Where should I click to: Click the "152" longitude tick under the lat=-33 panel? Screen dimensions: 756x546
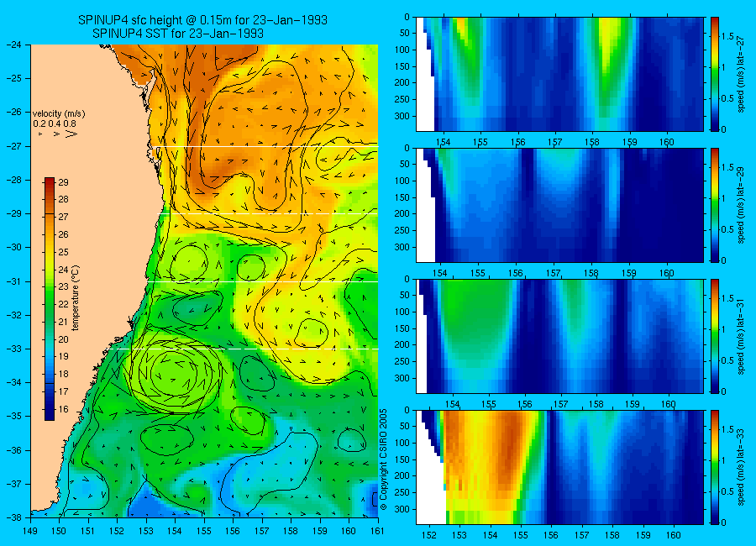tap(428, 535)
